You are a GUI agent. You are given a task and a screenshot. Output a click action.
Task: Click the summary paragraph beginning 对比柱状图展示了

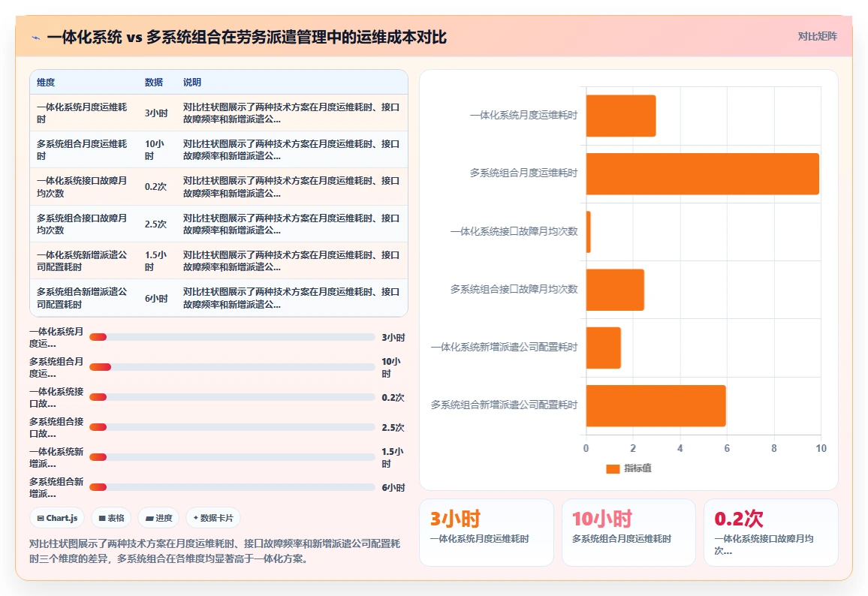pos(215,551)
